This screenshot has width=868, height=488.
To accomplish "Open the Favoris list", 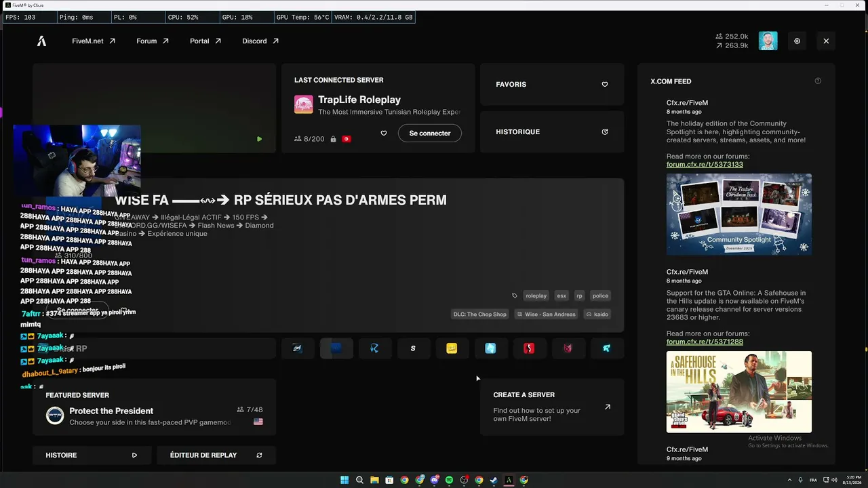I will pyautogui.click(x=552, y=85).
